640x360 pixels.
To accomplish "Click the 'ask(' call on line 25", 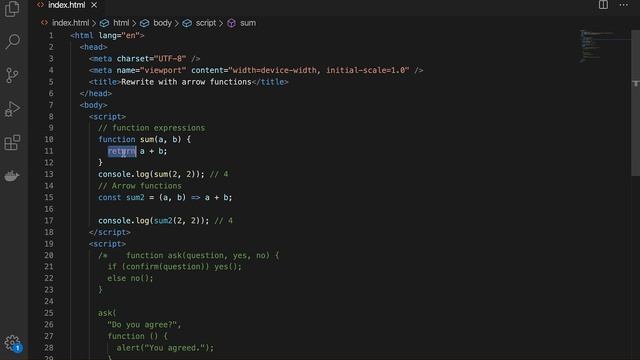I will click(107, 313).
